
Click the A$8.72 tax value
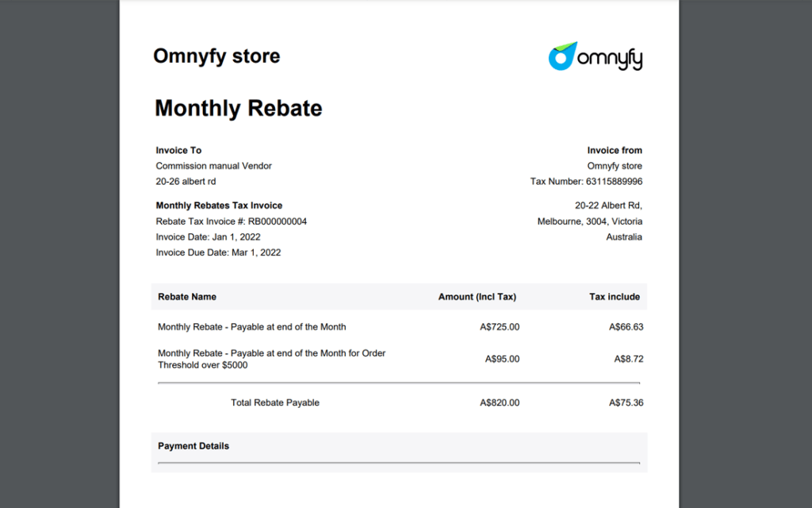click(629, 359)
